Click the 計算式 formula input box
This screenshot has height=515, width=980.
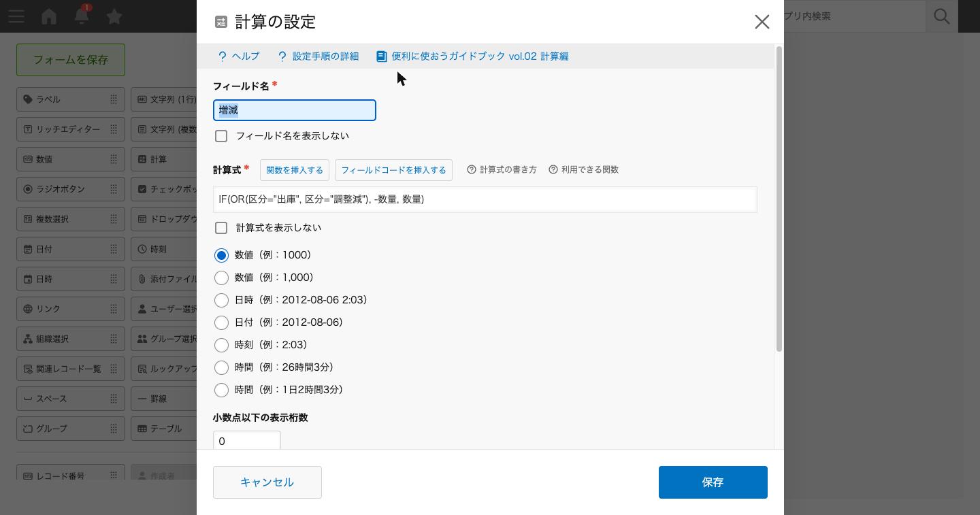click(485, 199)
